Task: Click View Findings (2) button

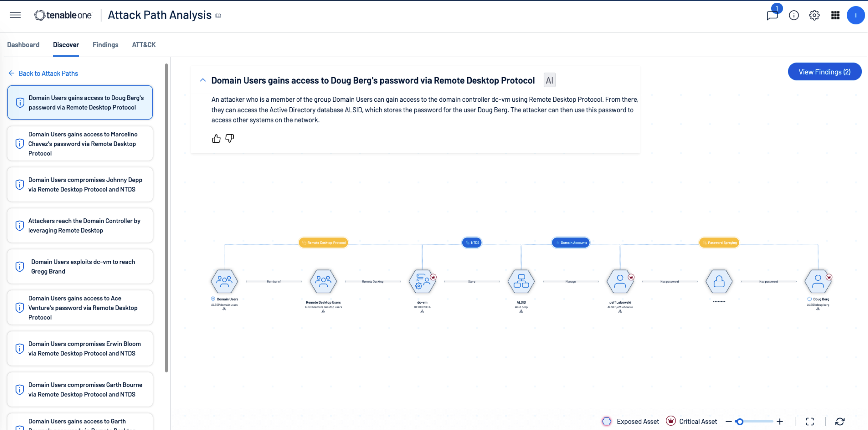Action: point(825,72)
